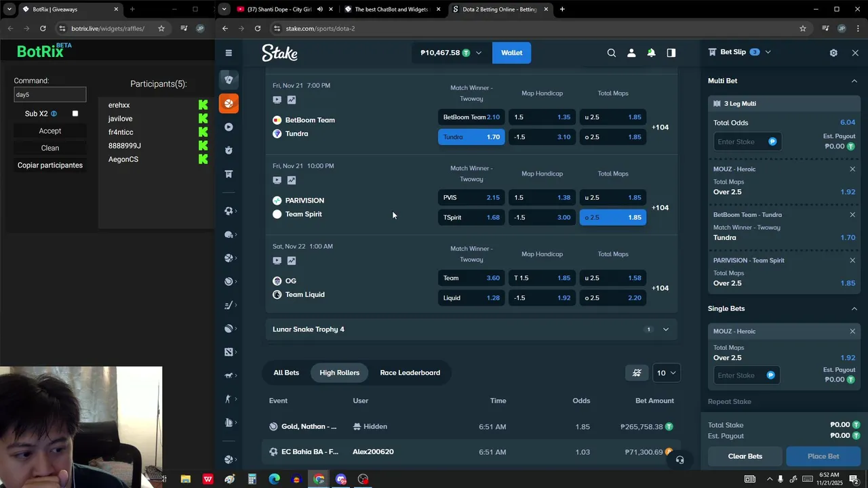Select PVIS 2.15 match winner odds
This screenshot has height=488, width=868.
[471, 198]
